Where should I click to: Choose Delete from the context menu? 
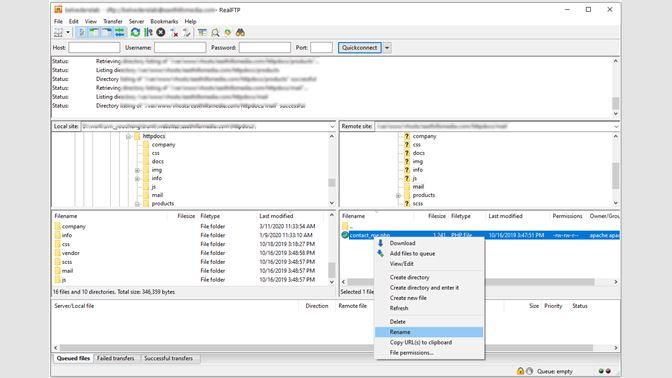click(x=429, y=321)
